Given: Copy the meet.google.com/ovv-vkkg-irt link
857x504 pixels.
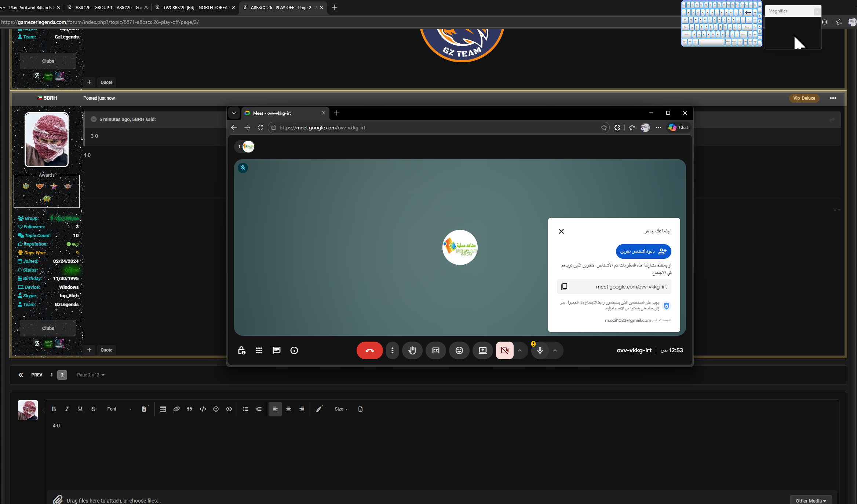Looking at the screenshot, I should coord(564,287).
